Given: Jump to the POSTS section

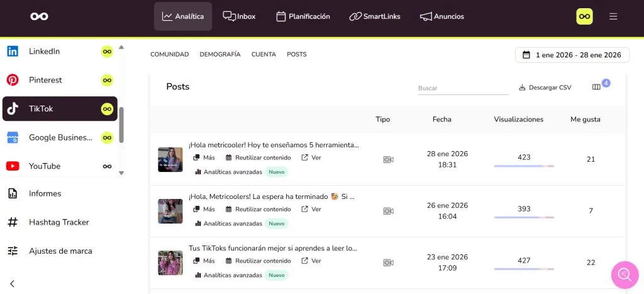Looking at the screenshot, I should tap(297, 54).
